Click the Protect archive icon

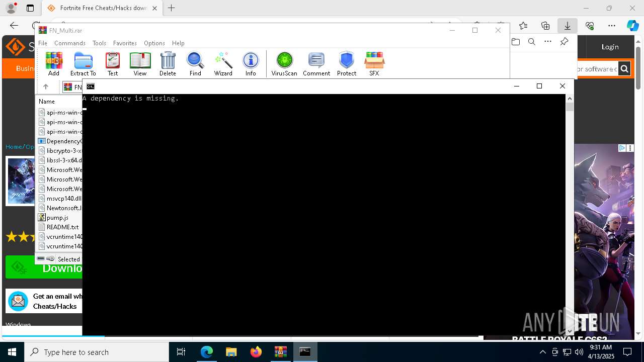pyautogui.click(x=347, y=64)
